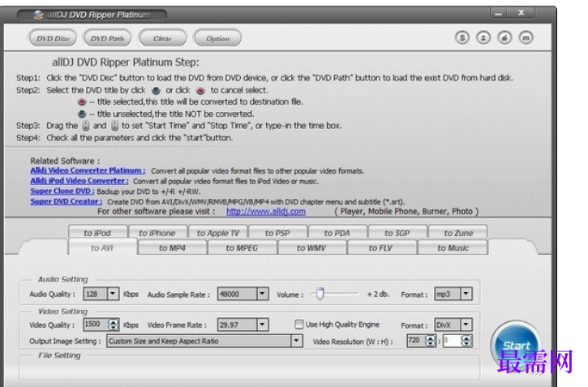Minimize the allDJ DVD Ripper window
Screen dimensions: 588x387
498,13
